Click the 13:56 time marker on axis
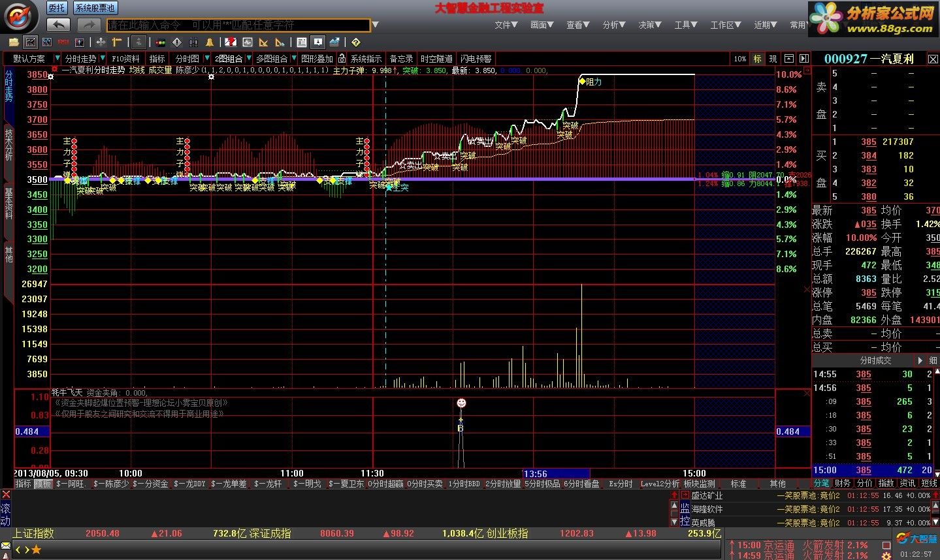 [556, 474]
